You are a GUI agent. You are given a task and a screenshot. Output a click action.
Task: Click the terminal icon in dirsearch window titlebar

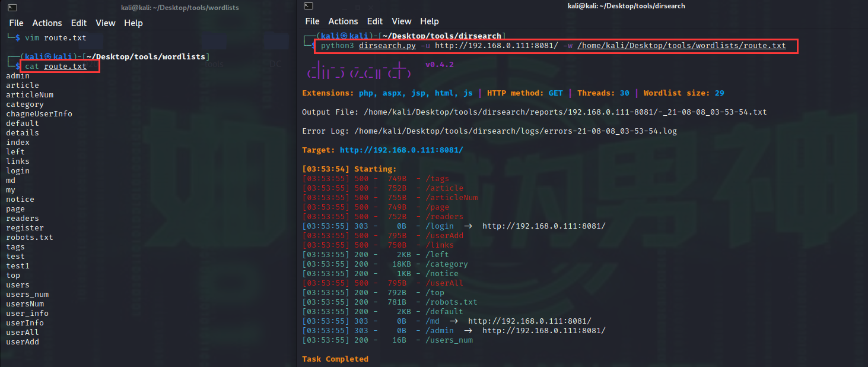pyautogui.click(x=308, y=5)
